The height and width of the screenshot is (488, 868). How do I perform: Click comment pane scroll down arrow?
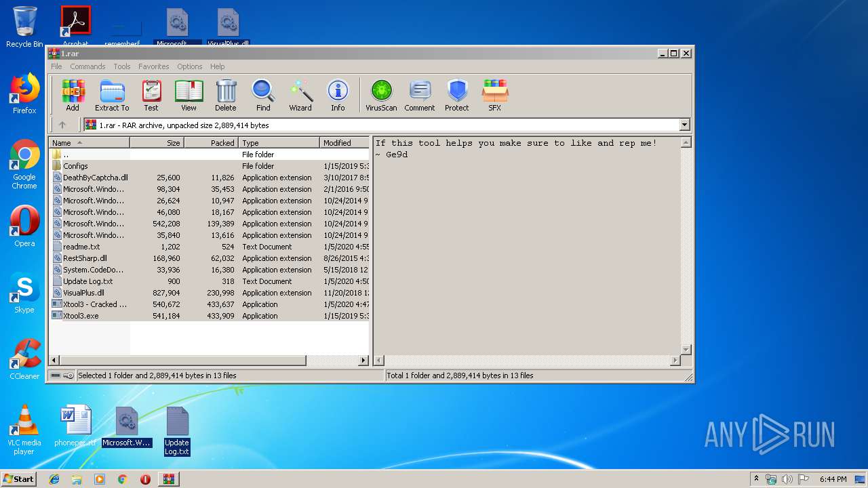coord(686,350)
